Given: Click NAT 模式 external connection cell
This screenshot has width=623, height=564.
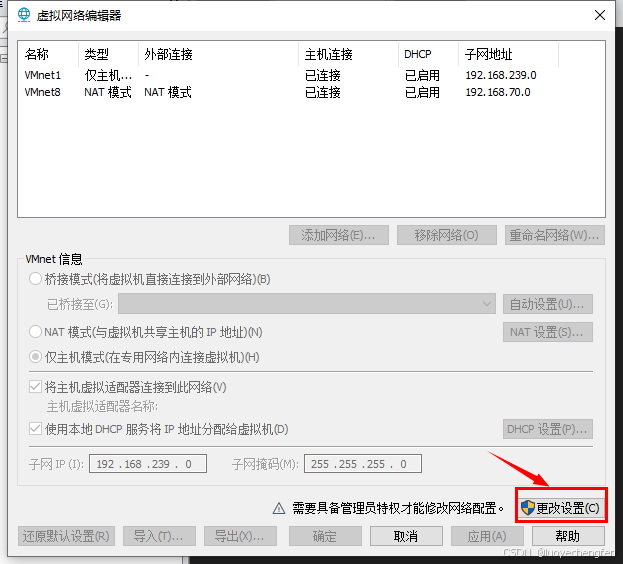Looking at the screenshot, I should click(168, 92).
